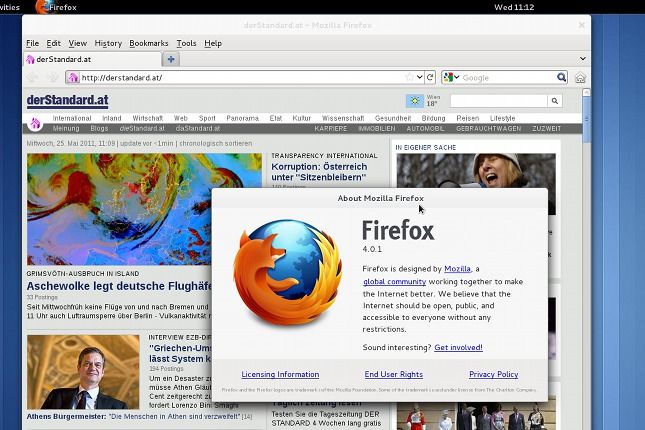This screenshot has height=430, width=645.
Task: Click the Firefox logo in About dialog
Action: (288, 273)
